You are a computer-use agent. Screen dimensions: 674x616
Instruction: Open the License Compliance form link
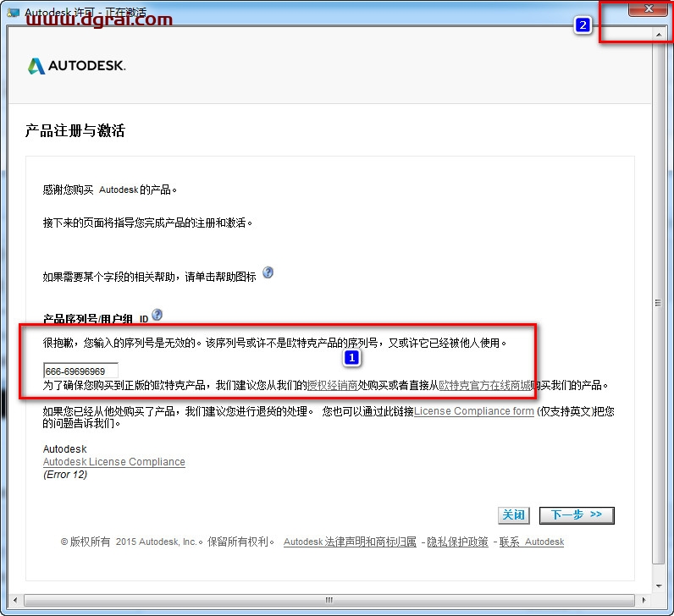(x=473, y=411)
